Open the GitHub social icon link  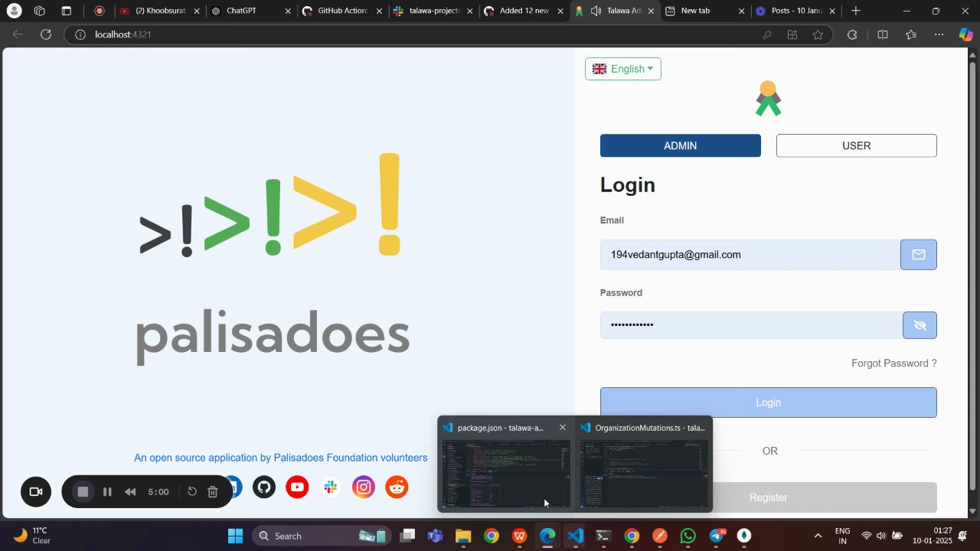[264, 487]
